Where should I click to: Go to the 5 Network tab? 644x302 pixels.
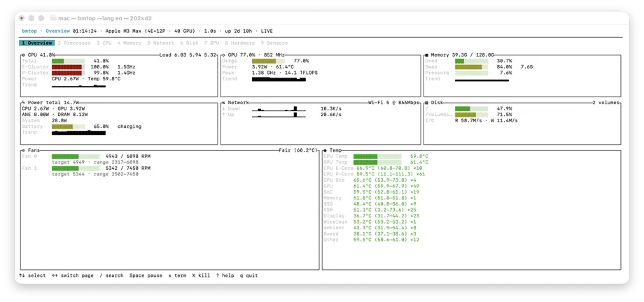pyautogui.click(x=161, y=43)
